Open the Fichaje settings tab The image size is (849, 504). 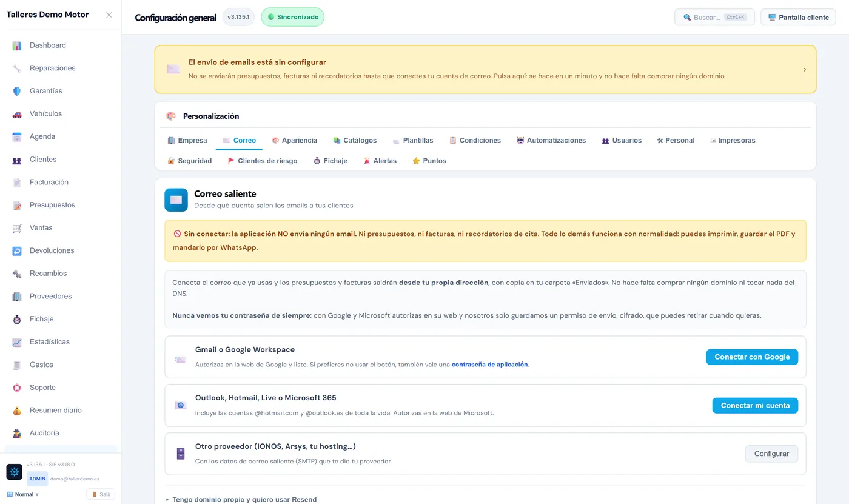click(331, 161)
